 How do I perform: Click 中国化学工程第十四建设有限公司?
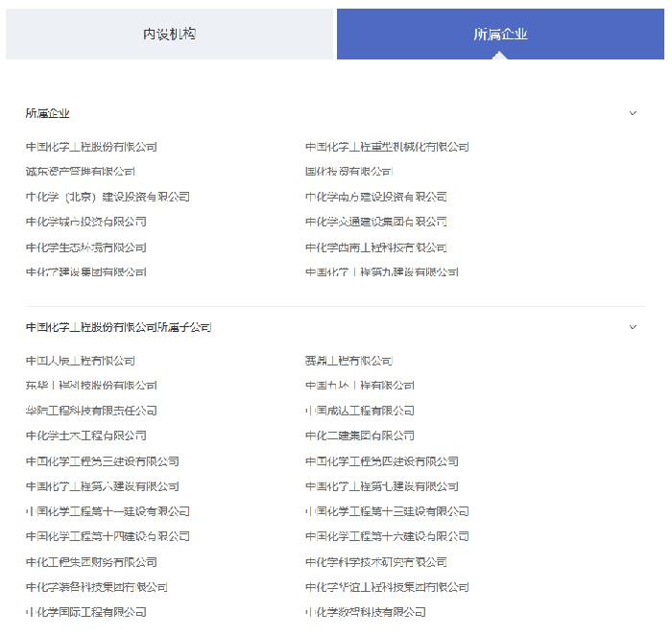(108, 536)
